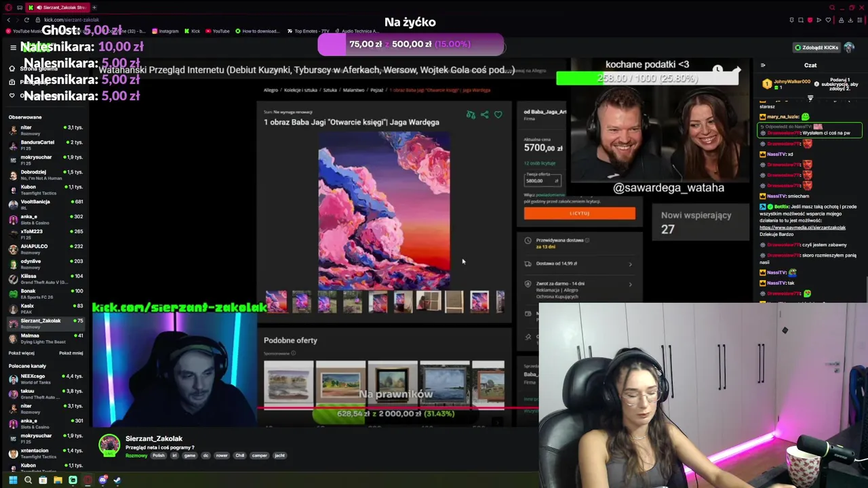Open Discord from the taskbar
Viewport: 868px width, 488px height.
pos(102,480)
